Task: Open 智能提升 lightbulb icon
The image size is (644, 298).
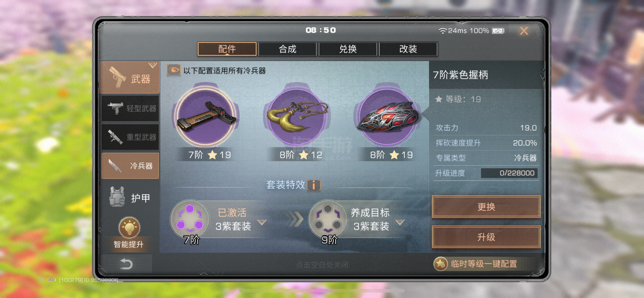Action: tap(129, 227)
